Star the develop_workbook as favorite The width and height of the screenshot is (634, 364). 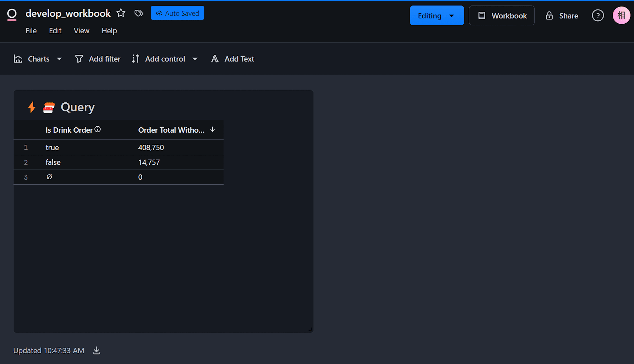[121, 13]
